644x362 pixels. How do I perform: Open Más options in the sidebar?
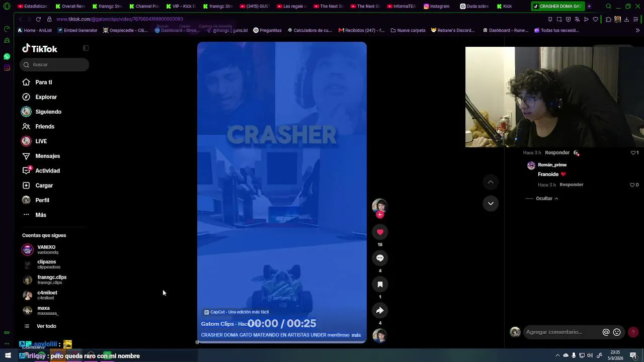(35, 215)
